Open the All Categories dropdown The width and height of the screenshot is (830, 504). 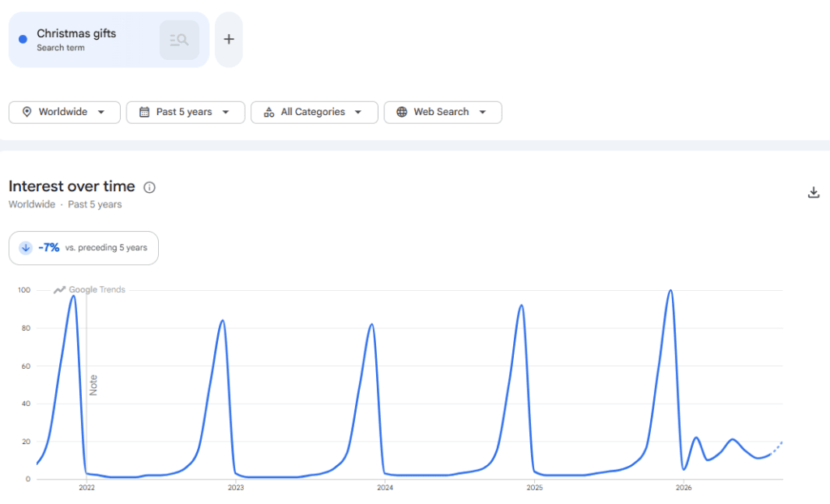click(x=314, y=113)
